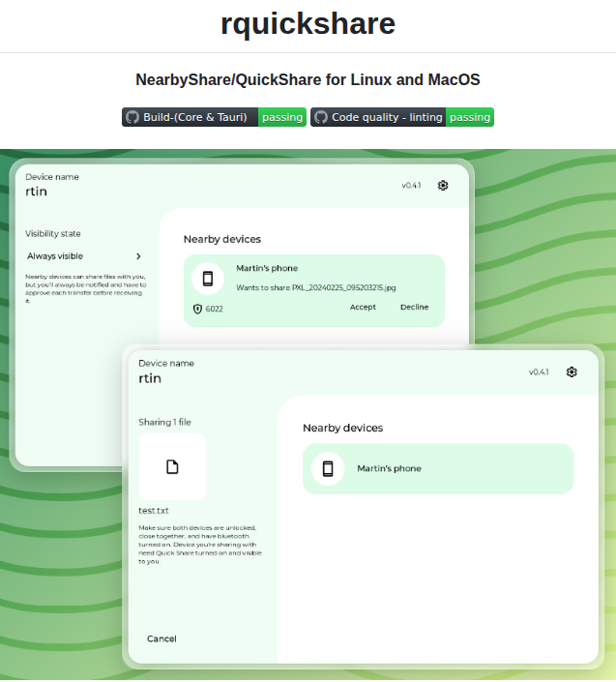This screenshot has width=616, height=682.
Task: Click the Nearby devices can share files description
Action: pos(86,288)
